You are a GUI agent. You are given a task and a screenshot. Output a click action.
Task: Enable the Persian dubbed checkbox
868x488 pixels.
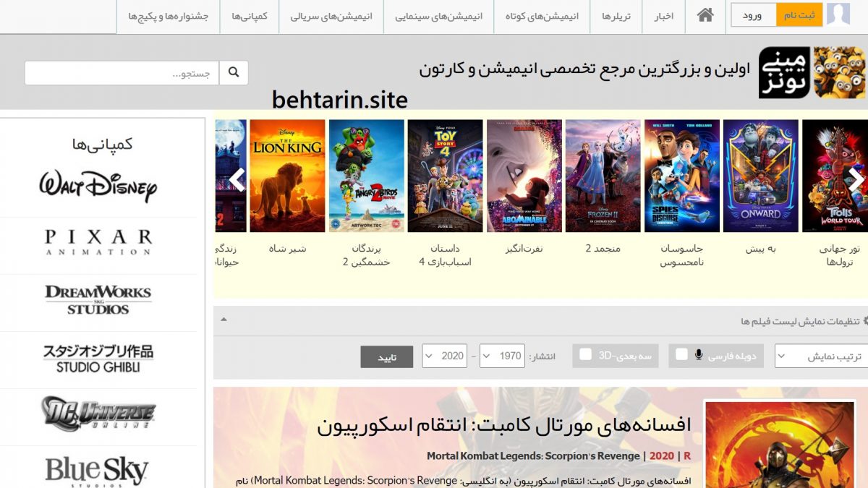coord(682,354)
